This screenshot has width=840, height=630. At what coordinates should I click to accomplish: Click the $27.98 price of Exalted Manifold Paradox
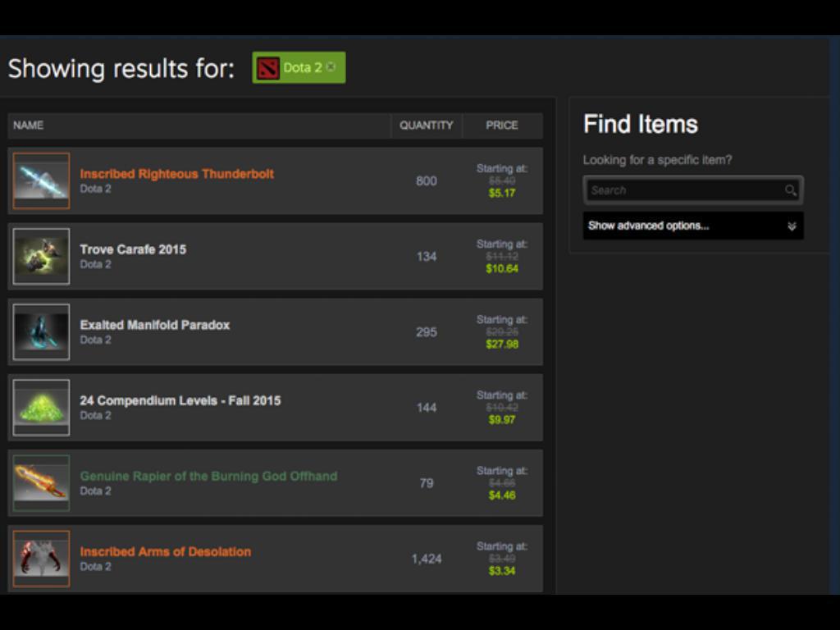(502, 345)
